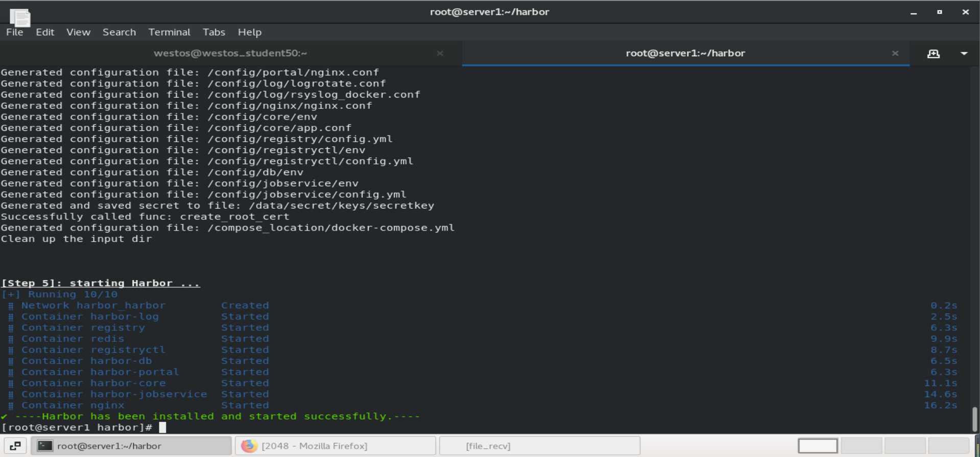Open the Terminal menu
The image size is (980, 457).
click(x=169, y=32)
